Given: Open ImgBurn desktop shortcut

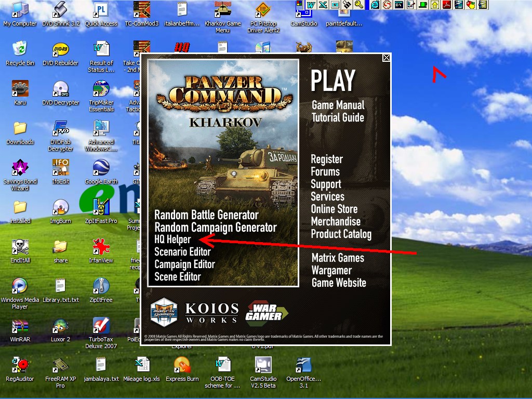Looking at the screenshot, I should click(60, 211).
